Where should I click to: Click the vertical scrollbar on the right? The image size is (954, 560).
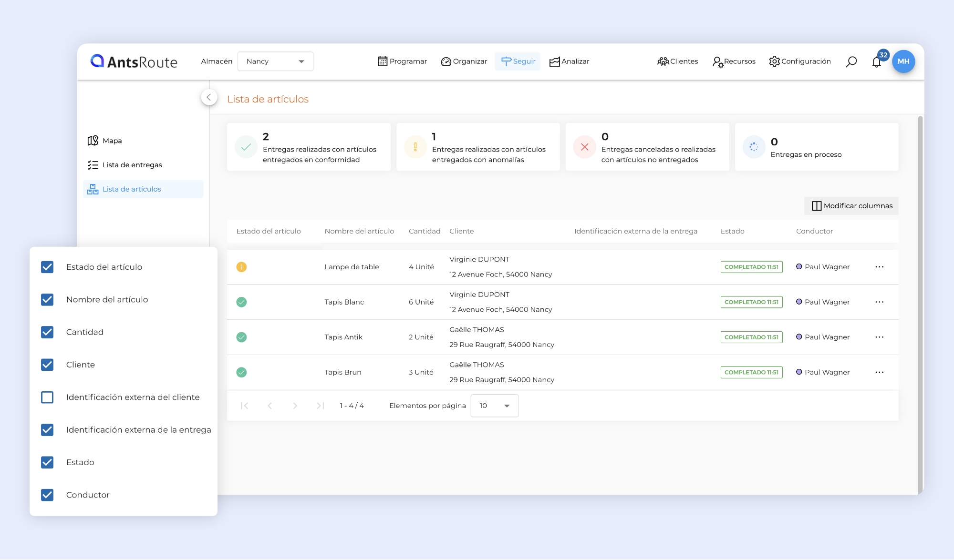(x=920, y=305)
